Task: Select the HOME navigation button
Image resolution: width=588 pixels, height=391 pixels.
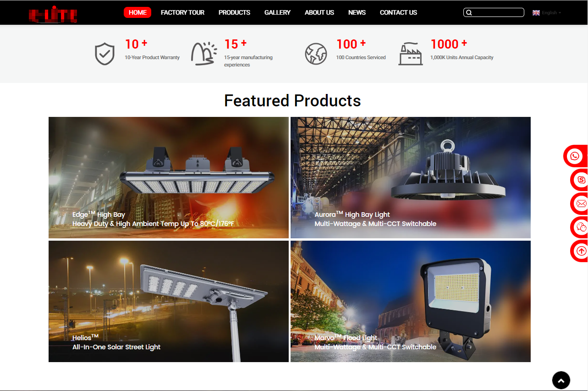Action: [x=137, y=12]
